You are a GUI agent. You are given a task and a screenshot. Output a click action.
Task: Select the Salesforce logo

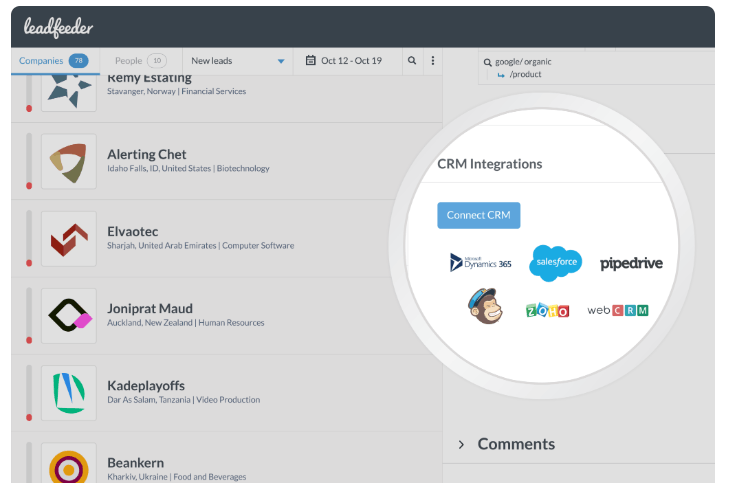click(x=556, y=263)
